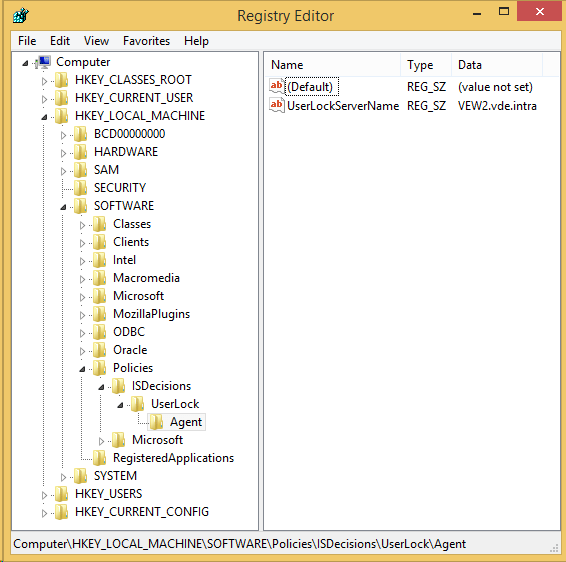Collapse the HKEY_LOCAL_MACHINE hive

(44, 117)
